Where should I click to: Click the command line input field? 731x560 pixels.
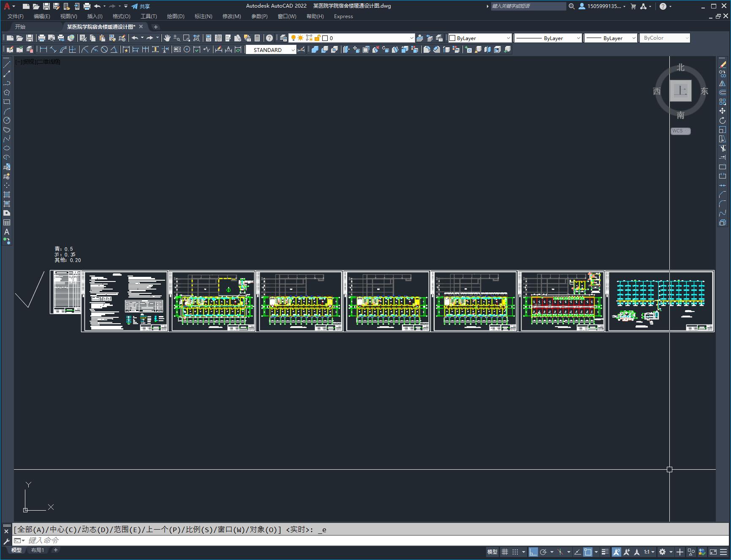(x=372, y=540)
